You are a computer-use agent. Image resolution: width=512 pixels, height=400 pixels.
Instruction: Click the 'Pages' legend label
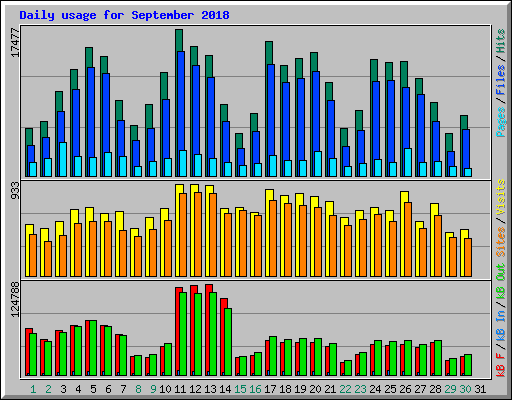501,122
